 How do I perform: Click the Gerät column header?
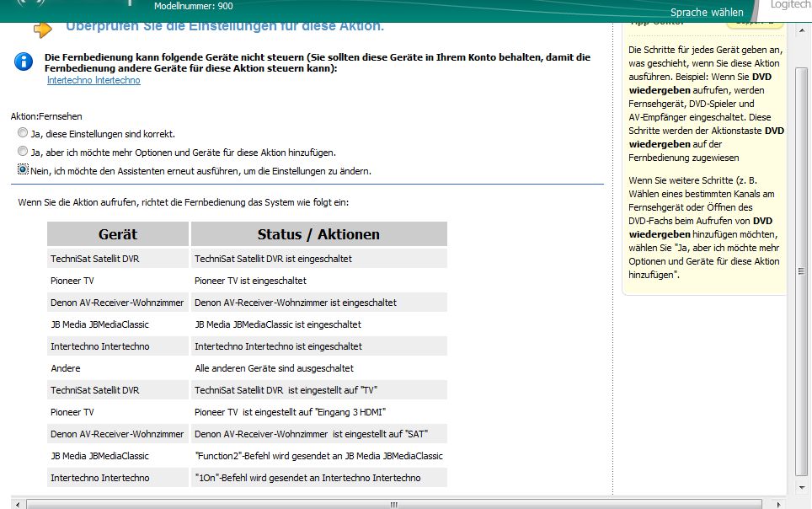coord(118,234)
